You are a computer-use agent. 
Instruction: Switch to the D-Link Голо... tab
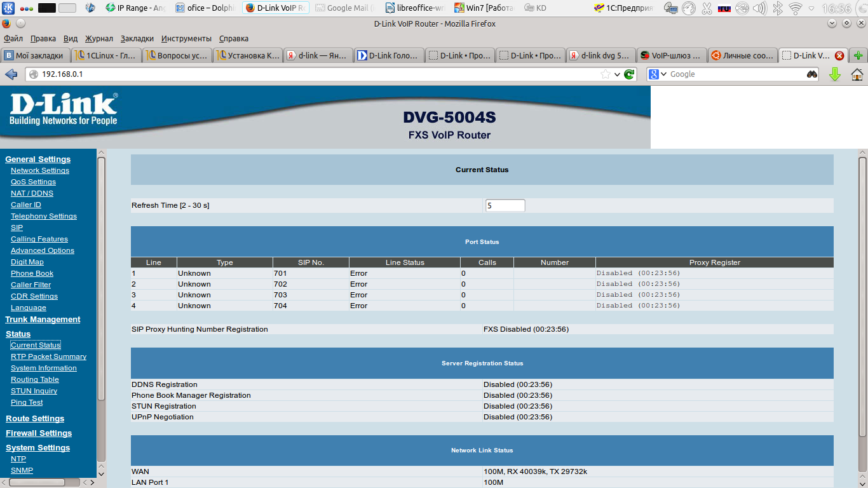point(388,55)
